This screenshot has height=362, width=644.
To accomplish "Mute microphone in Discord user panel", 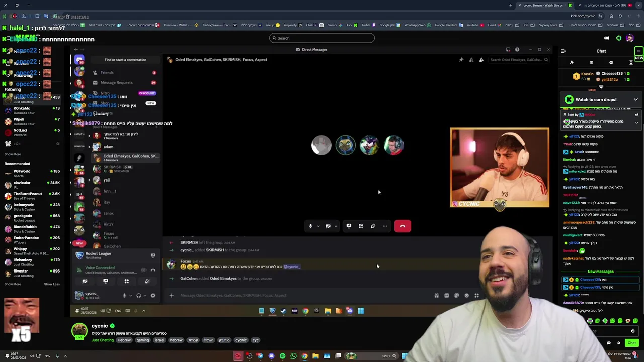I will [124, 296].
